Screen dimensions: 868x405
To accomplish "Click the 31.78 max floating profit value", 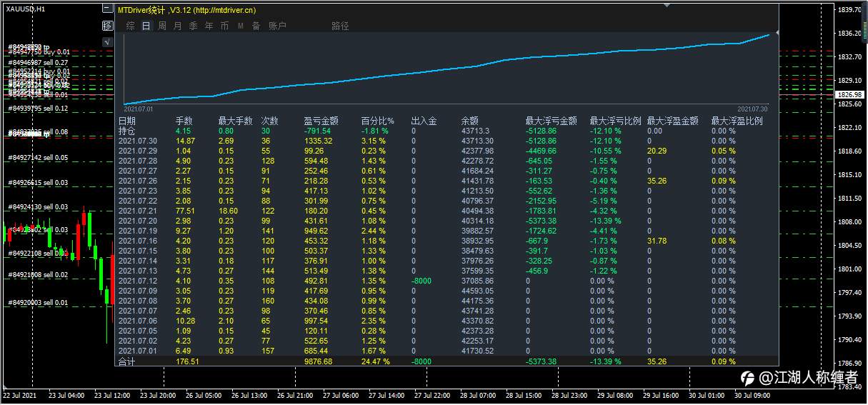I will click(x=657, y=241).
